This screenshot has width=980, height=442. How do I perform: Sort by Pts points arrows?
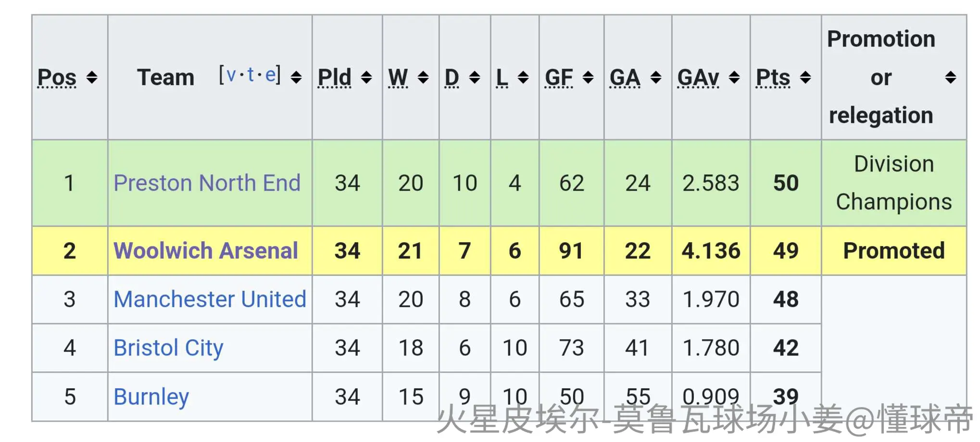coord(805,77)
